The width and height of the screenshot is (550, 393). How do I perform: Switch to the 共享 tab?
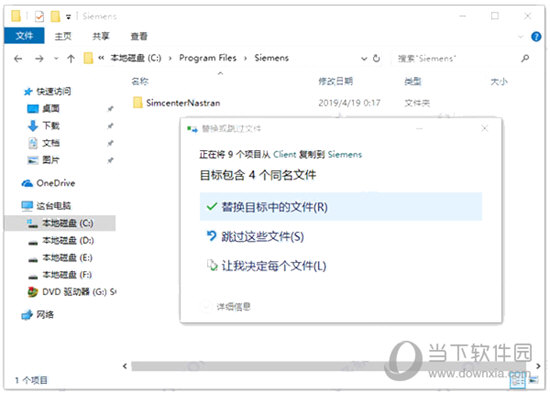click(101, 36)
